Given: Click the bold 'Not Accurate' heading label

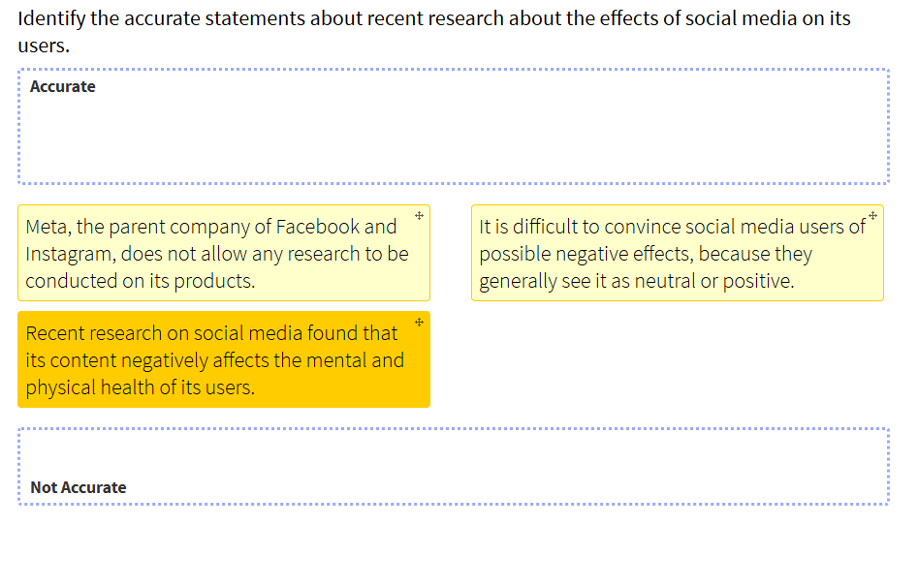Looking at the screenshot, I should click(79, 487).
